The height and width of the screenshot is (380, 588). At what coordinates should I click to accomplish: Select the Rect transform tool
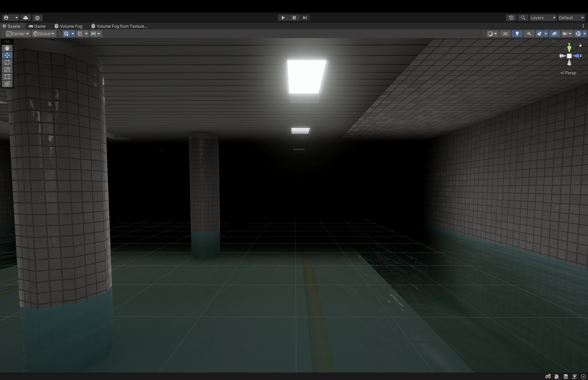(7, 77)
